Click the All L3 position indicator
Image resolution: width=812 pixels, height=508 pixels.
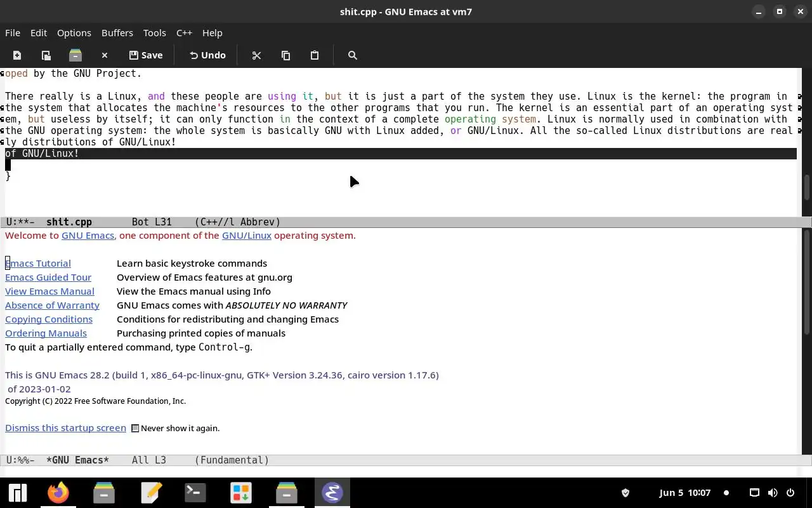point(149,460)
